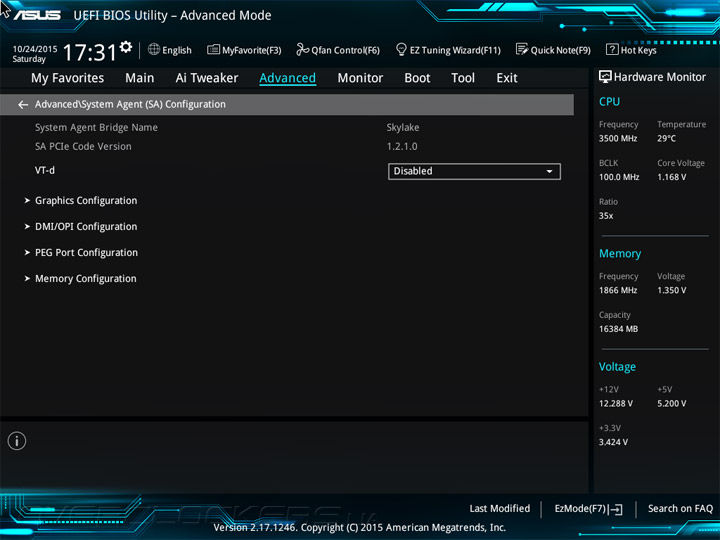Click the globe language icon
This screenshot has height=540, width=720.
[154, 49]
